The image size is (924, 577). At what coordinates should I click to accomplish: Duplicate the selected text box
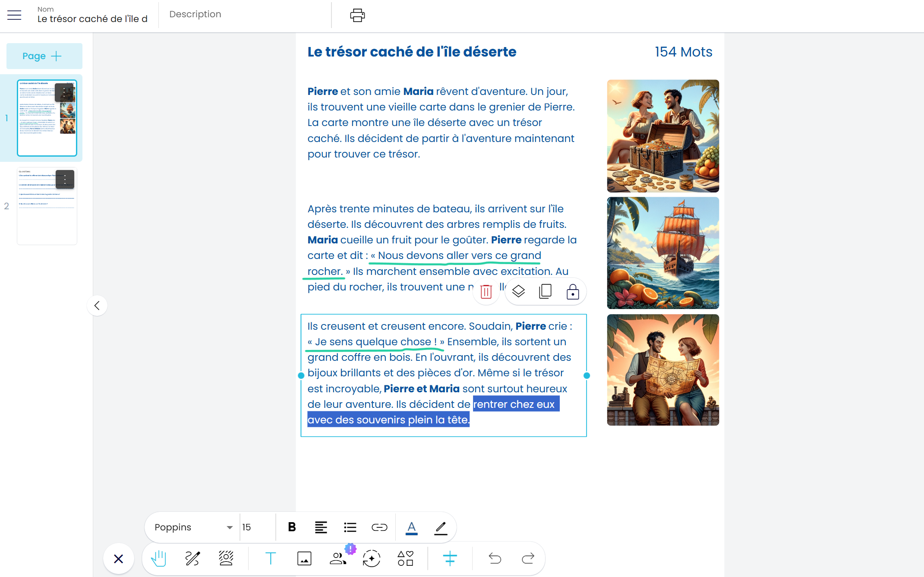546,292
